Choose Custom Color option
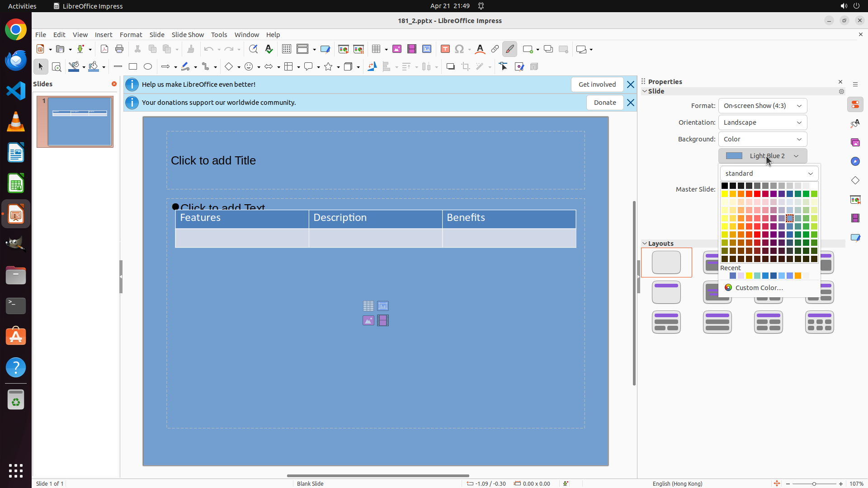The image size is (868, 488). coord(759,288)
